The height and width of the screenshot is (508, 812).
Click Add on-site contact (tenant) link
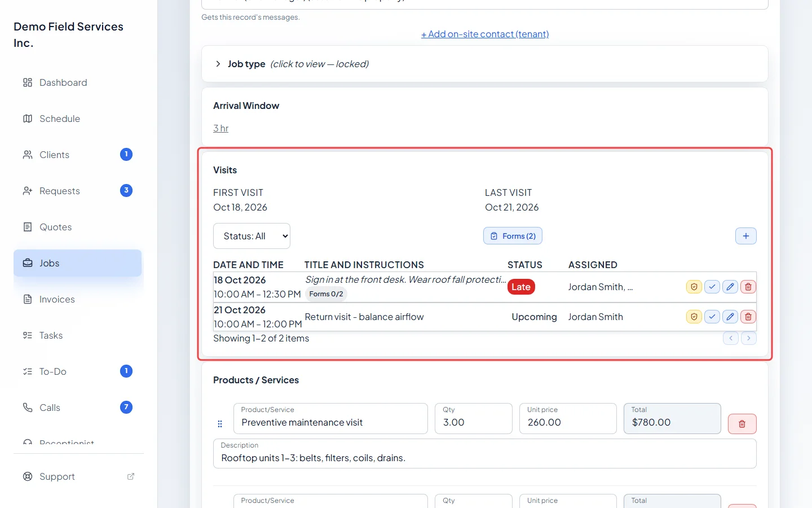click(x=485, y=34)
